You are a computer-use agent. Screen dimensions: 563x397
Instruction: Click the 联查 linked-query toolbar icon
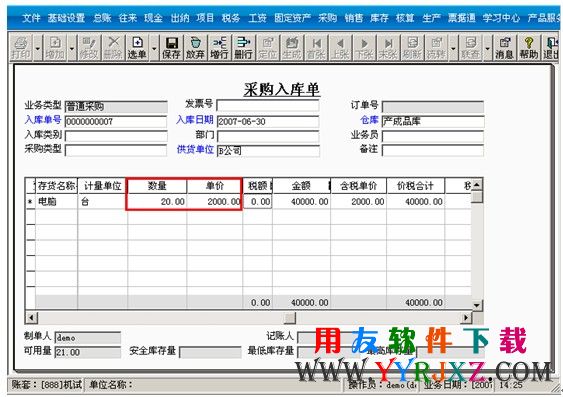tap(470, 48)
